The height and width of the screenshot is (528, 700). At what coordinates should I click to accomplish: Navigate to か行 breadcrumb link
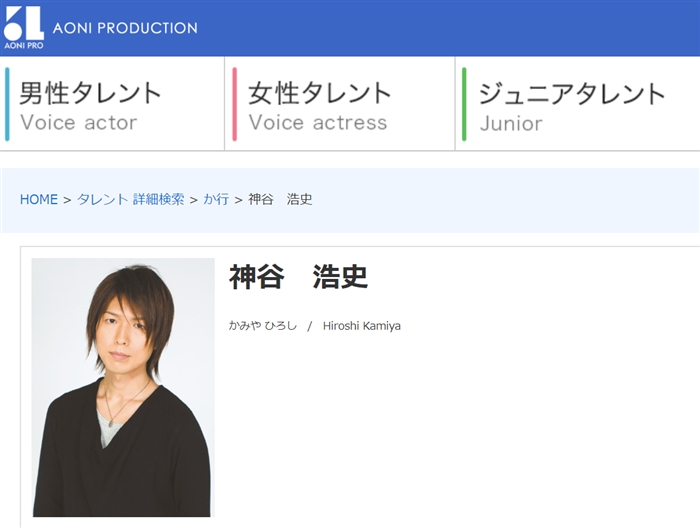tap(216, 199)
